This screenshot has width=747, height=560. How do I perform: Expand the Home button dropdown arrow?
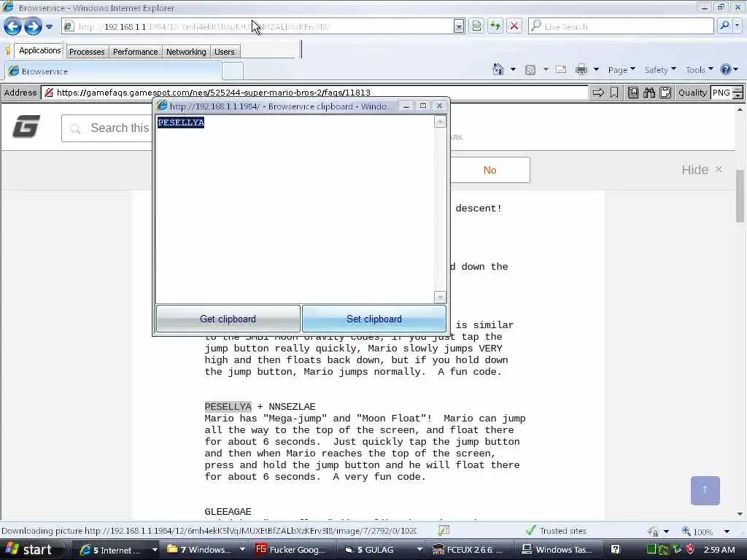(513, 69)
